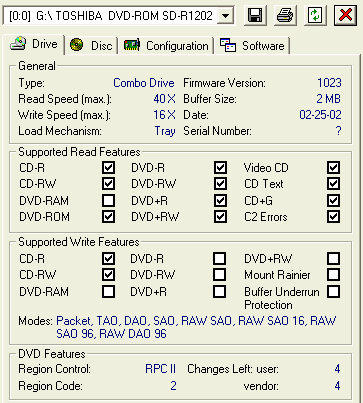Click the green Refresh icon button
The width and height of the screenshot is (363, 403).
point(315,15)
